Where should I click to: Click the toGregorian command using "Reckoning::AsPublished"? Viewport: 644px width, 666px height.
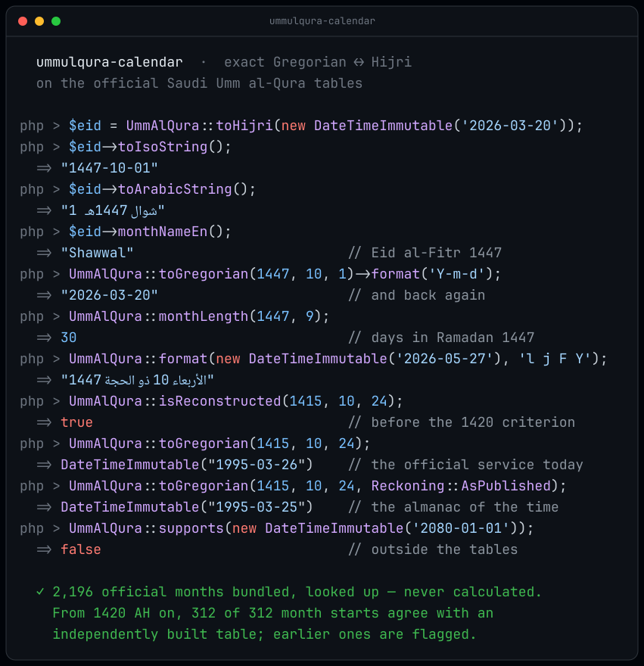click(x=317, y=486)
